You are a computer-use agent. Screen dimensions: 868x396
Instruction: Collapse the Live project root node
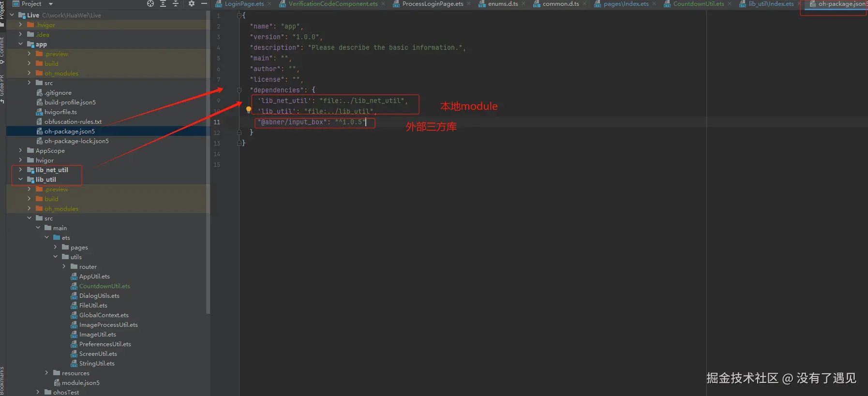(12, 15)
